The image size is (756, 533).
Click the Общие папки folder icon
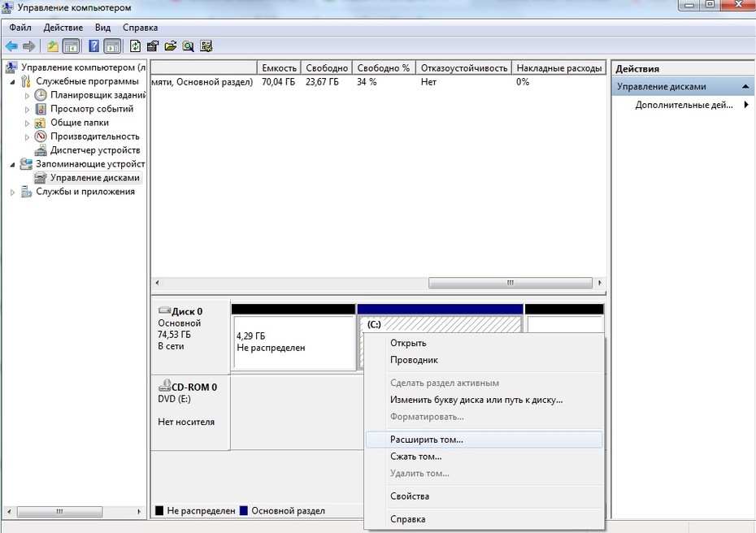click(x=41, y=123)
